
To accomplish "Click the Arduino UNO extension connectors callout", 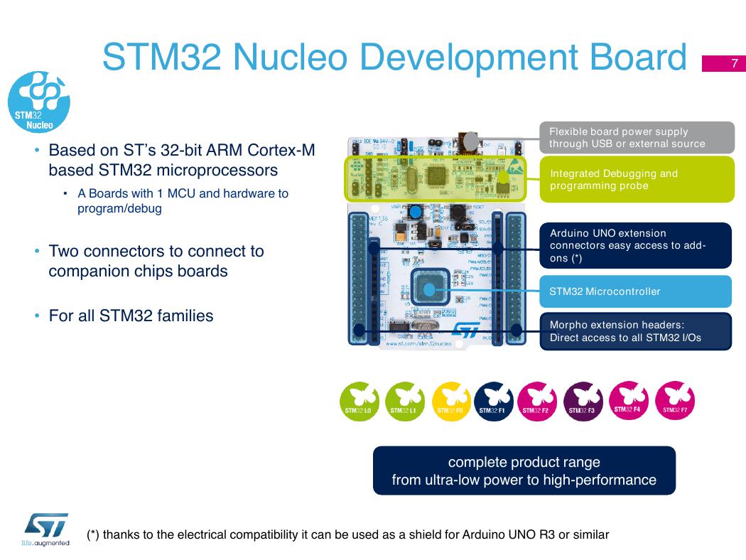I will [x=635, y=245].
